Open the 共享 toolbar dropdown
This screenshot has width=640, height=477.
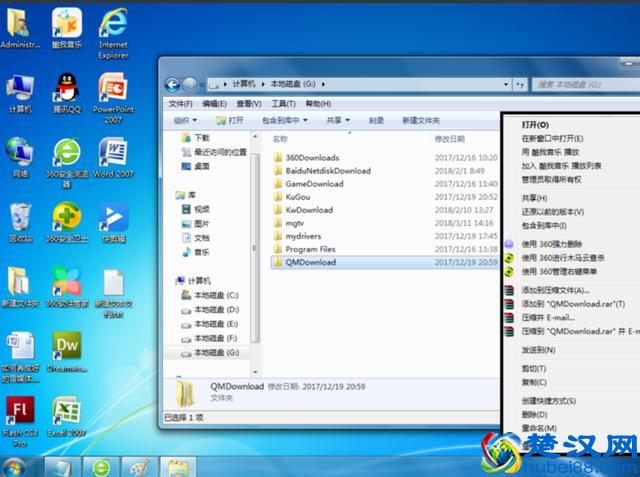(x=337, y=120)
